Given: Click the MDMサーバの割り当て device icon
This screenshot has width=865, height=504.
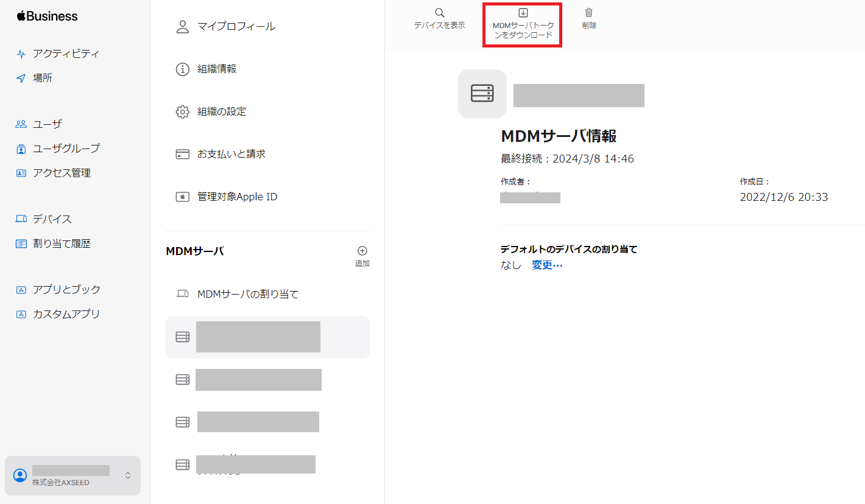Looking at the screenshot, I should [x=183, y=295].
